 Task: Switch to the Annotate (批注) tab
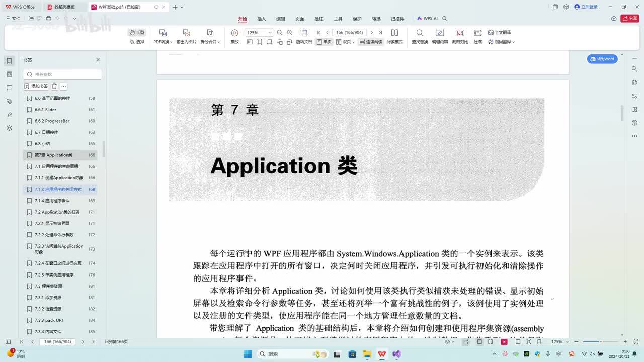coord(319,19)
